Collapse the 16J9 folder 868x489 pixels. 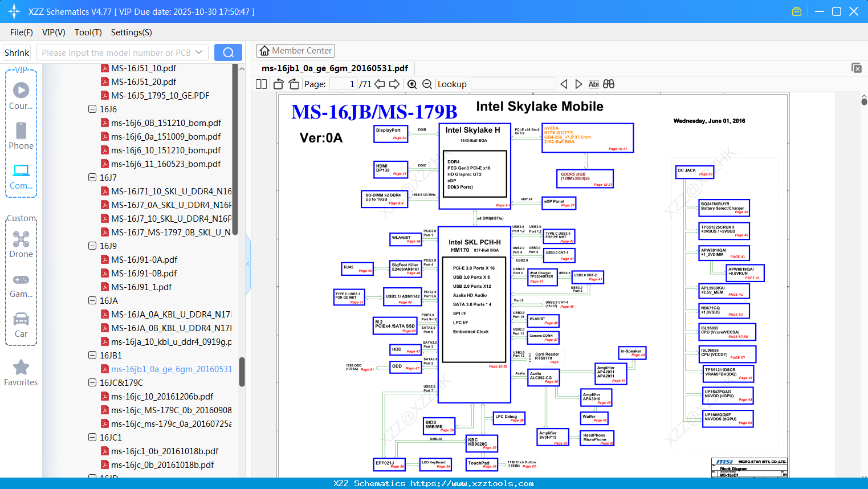(x=92, y=246)
